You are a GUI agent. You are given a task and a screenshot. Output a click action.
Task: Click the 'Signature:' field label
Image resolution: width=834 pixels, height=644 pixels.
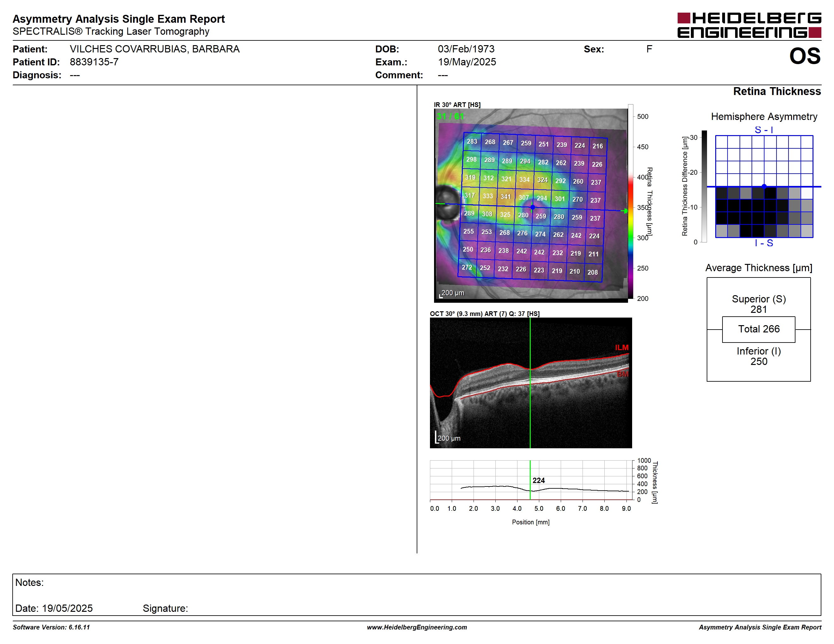pyautogui.click(x=165, y=608)
